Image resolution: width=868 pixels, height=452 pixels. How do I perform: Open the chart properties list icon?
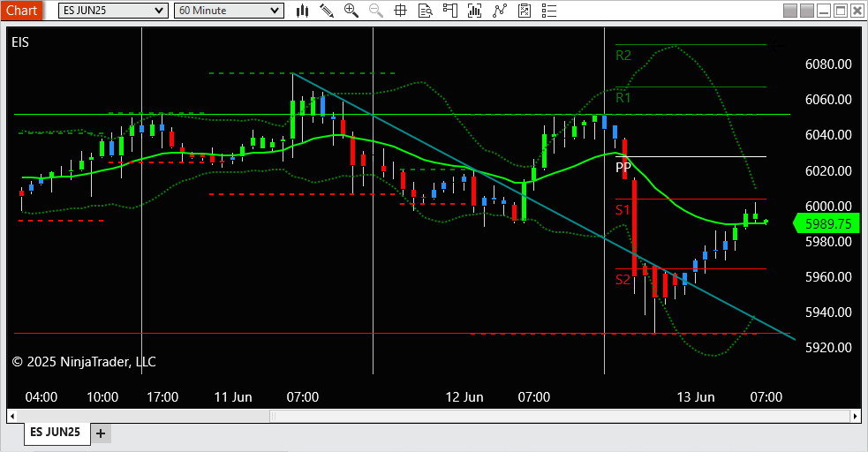[549, 11]
